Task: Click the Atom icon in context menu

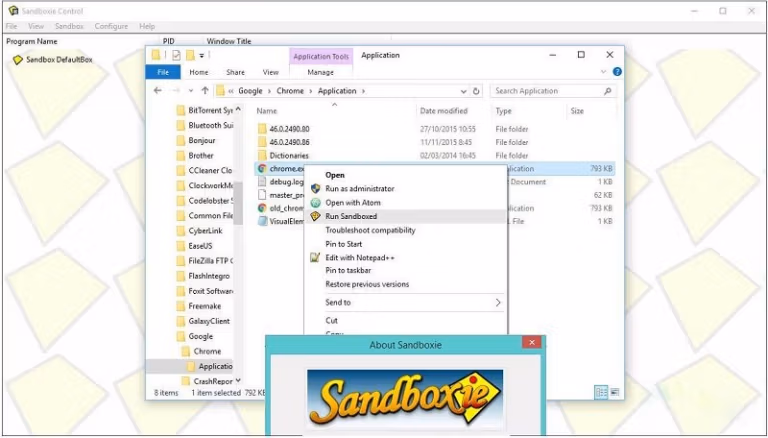Action: tap(315, 202)
